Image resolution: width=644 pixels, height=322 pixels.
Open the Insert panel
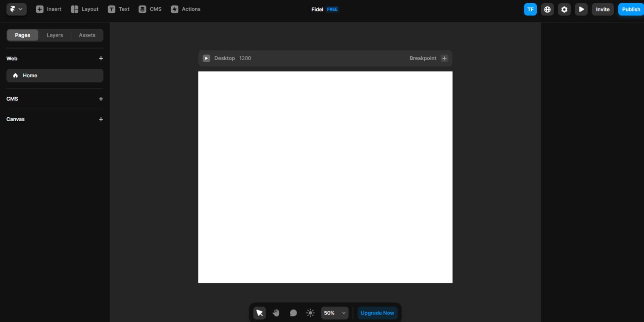point(48,9)
